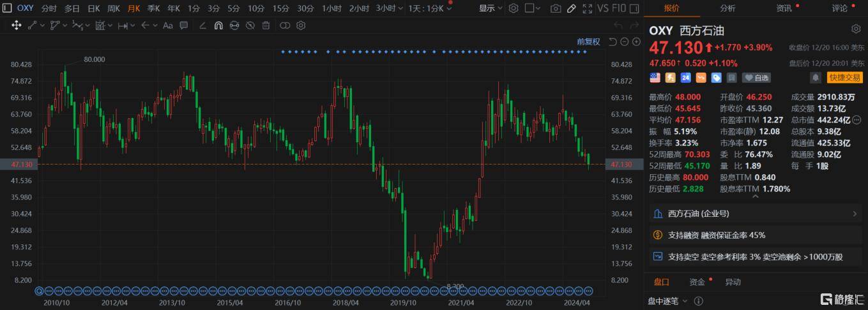Click OXY ticker in top bar
This screenshot has width=868, height=310.
[x=25, y=8]
